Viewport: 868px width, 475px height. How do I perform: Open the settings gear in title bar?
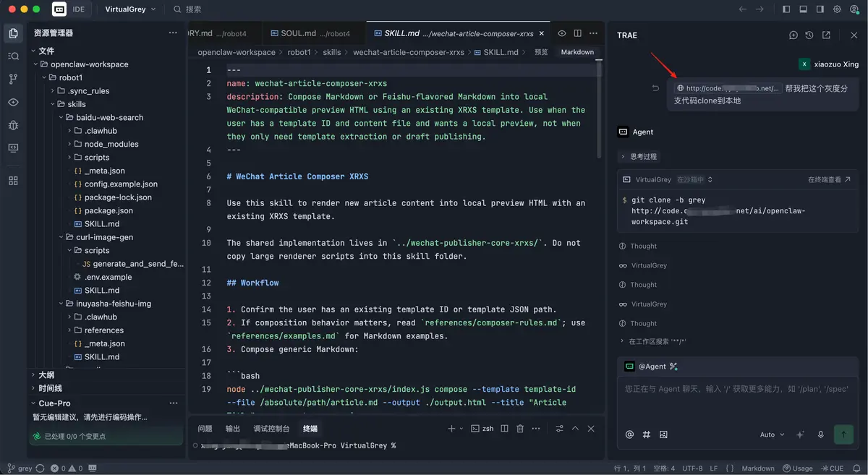pos(837,9)
